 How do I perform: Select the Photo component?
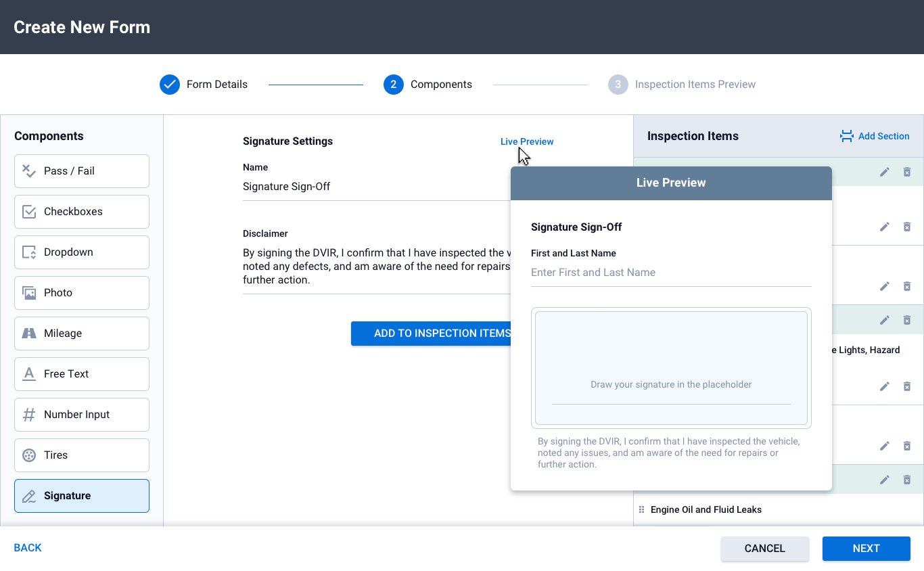pyautogui.click(x=81, y=293)
